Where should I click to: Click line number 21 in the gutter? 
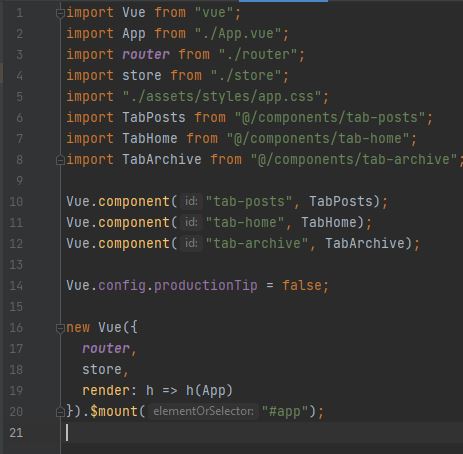click(x=16, y=433)
